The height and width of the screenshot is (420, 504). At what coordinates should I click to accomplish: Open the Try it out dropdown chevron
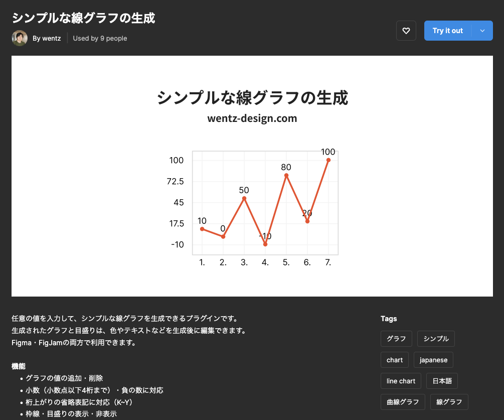[x=483, y=31]
